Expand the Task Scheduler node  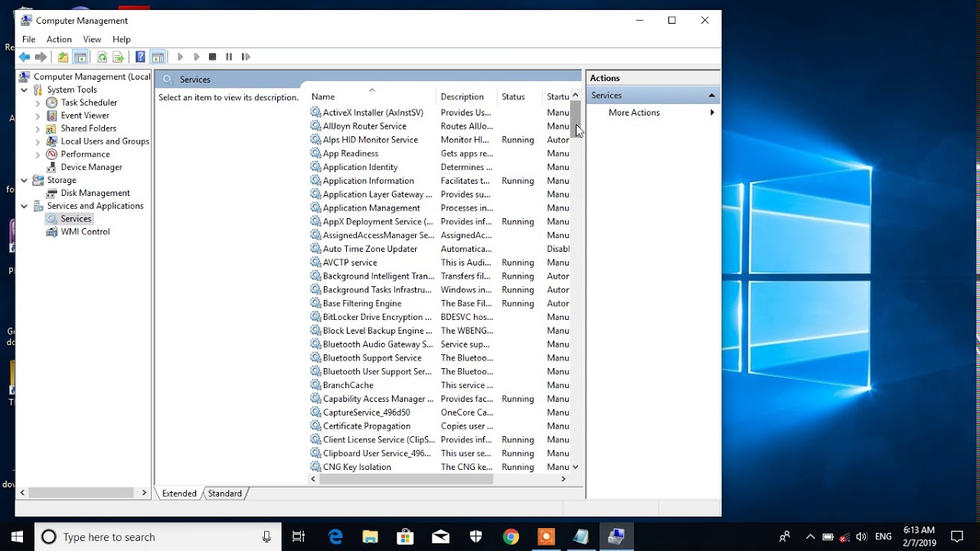click(x=38, y=103)
